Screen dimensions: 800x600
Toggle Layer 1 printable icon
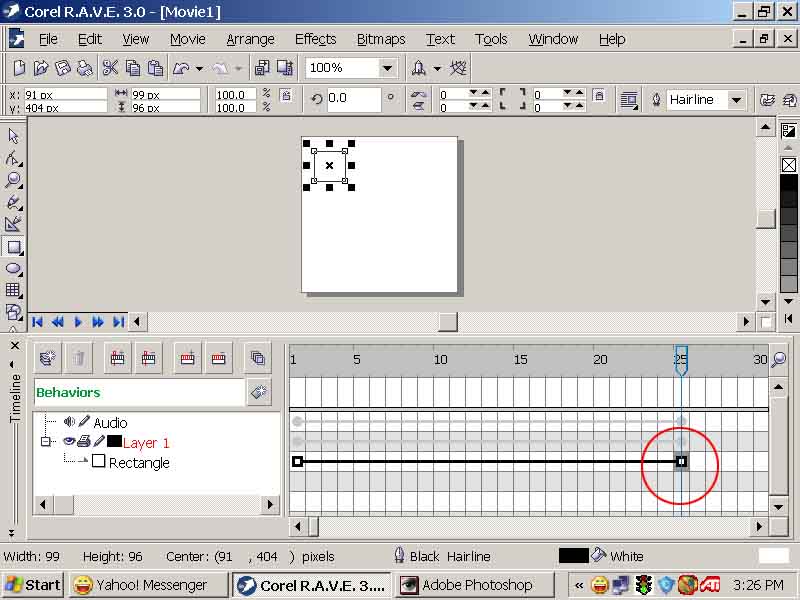[84, 442]
